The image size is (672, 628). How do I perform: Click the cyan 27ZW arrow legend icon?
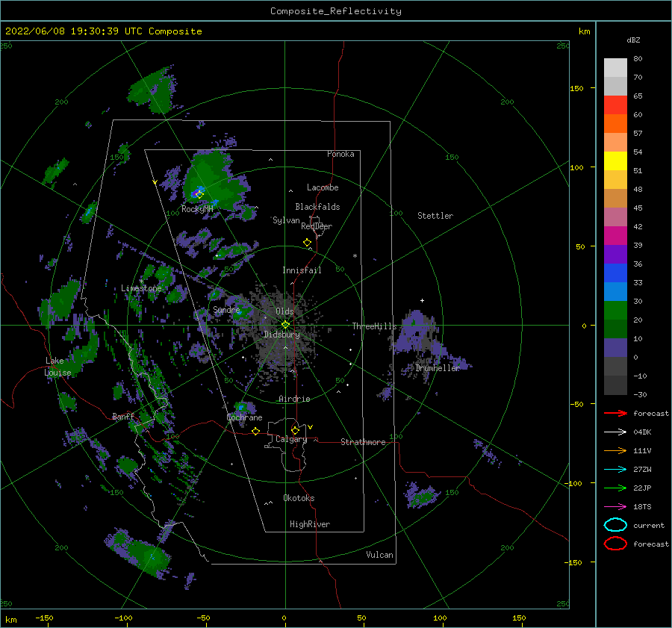click(x=615, y=470)
